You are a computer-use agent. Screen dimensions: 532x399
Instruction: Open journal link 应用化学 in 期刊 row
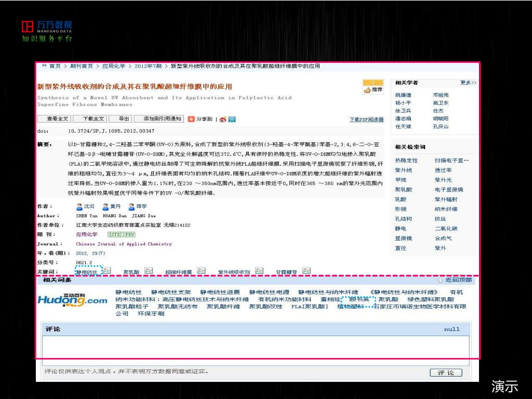[87, 234]
